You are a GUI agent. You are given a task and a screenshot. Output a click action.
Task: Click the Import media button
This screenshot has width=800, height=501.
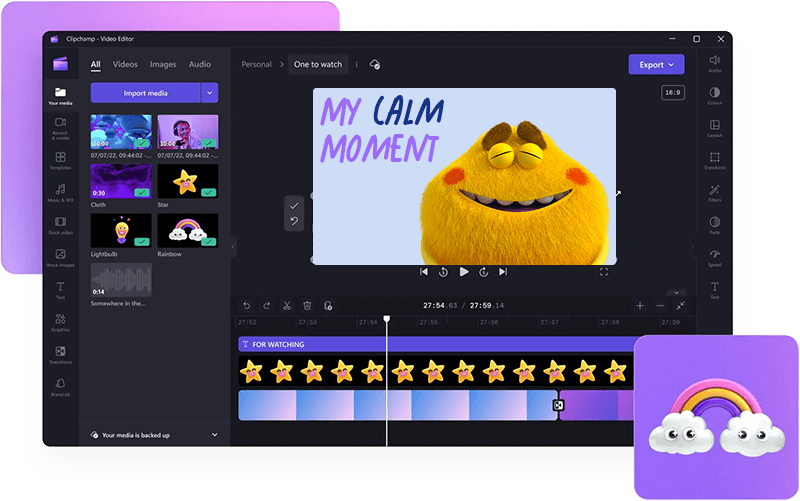pyautogui.click(x=145, y=93)
